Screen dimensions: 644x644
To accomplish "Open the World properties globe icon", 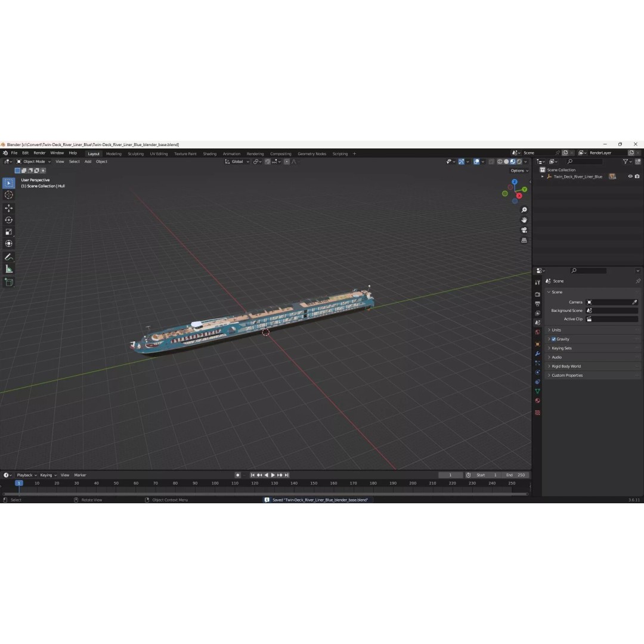I will tap(538, 332).
